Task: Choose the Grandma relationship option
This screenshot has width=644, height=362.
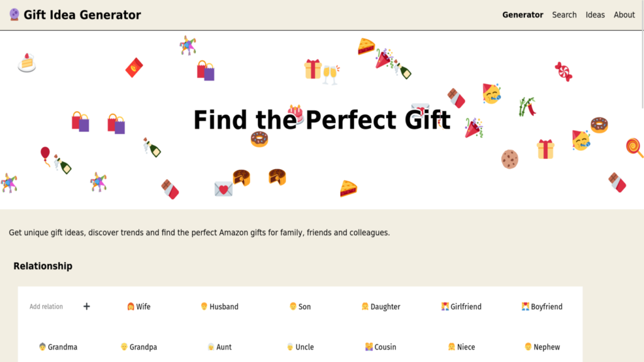Action: point(58,347)
